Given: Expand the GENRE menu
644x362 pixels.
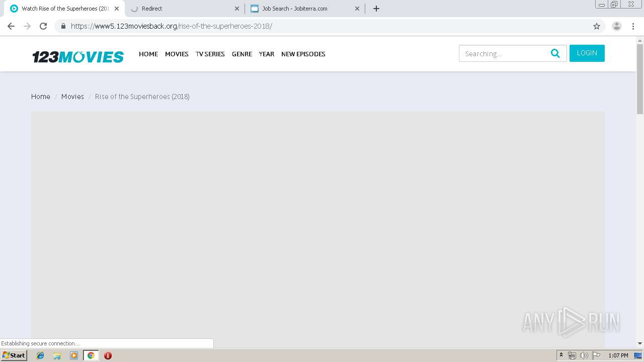Looking at the screenshot, I should point(242,54).
